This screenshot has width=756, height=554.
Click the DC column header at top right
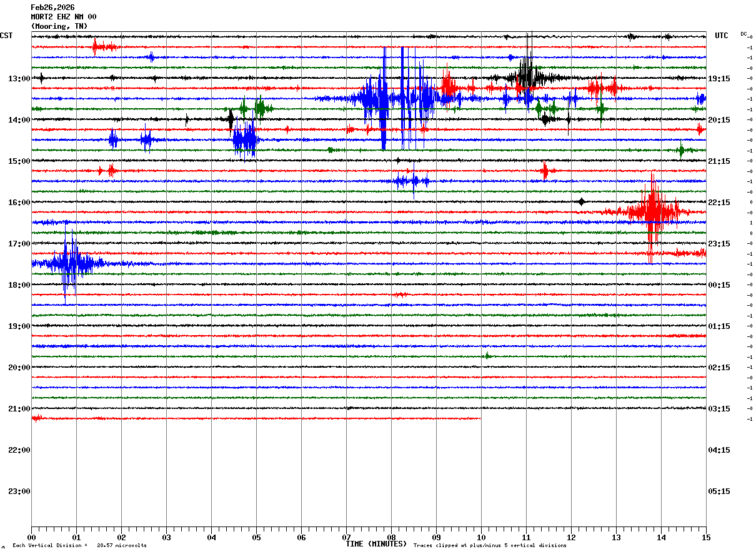(x=744, y=34)
